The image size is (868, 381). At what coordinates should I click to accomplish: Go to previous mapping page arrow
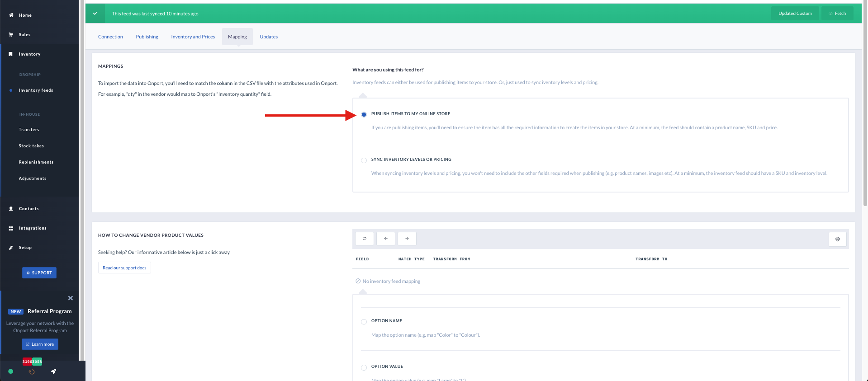[386, 239]
